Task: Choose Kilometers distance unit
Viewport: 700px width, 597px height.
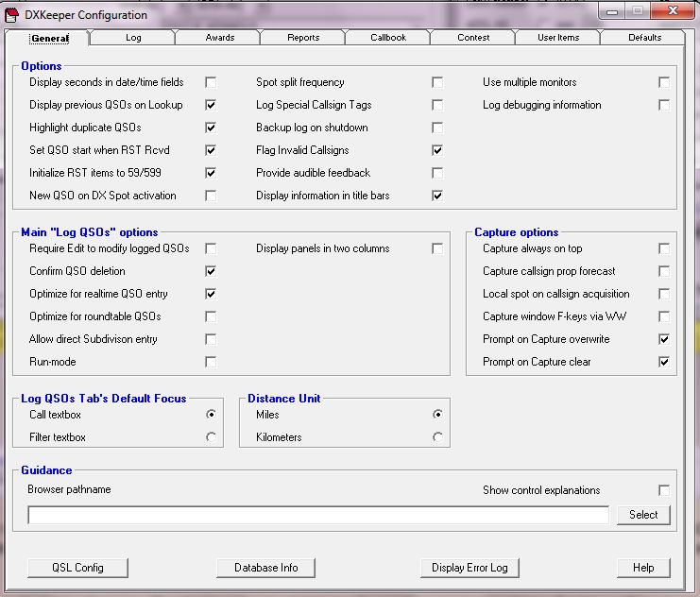Action: 438,437
